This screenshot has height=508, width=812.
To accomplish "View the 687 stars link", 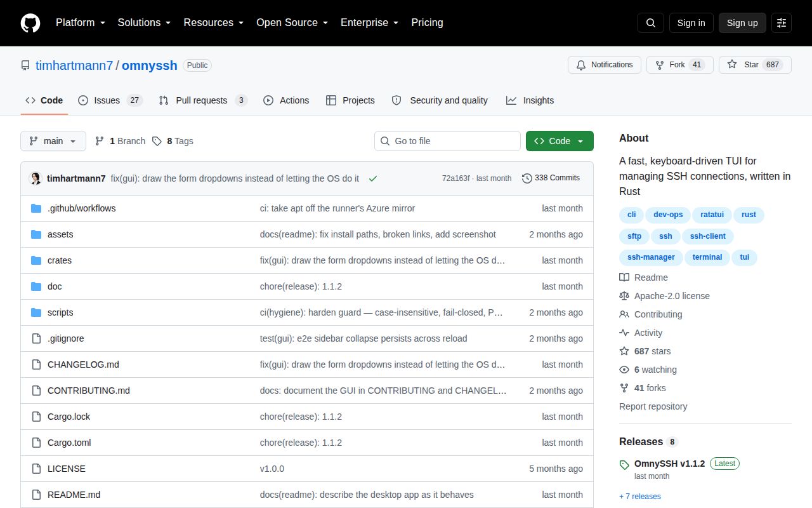I will (x=645, y=351).
